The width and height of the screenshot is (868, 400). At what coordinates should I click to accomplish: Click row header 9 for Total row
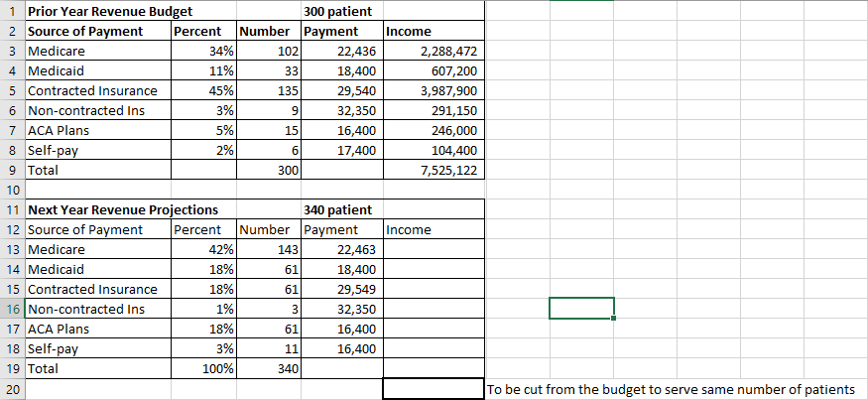pos(12,170)
